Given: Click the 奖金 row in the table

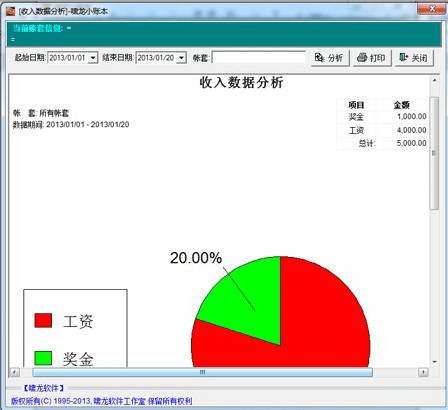Looking at the screenshot, I should pos(383,117).
